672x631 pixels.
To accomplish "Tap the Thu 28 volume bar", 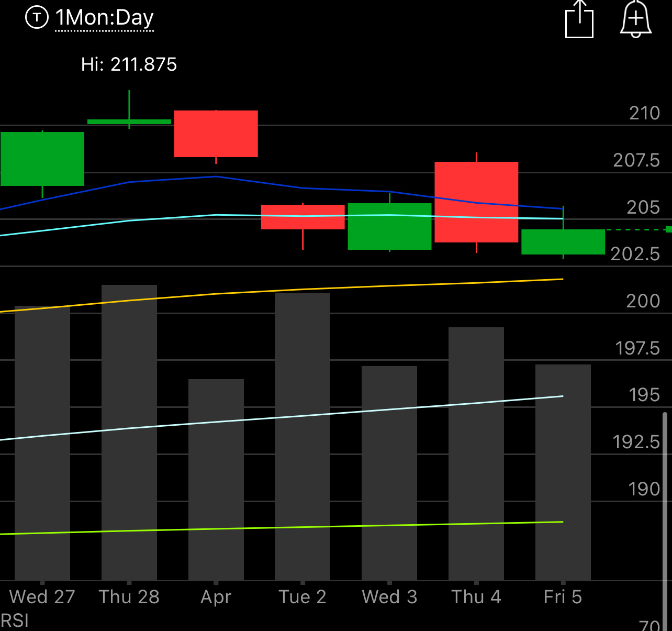I will click(129, 433).
